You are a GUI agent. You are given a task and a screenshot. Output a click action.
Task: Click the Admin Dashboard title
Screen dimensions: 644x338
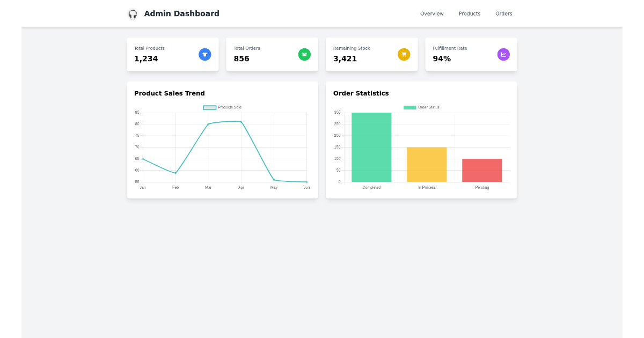pos(181,13)
